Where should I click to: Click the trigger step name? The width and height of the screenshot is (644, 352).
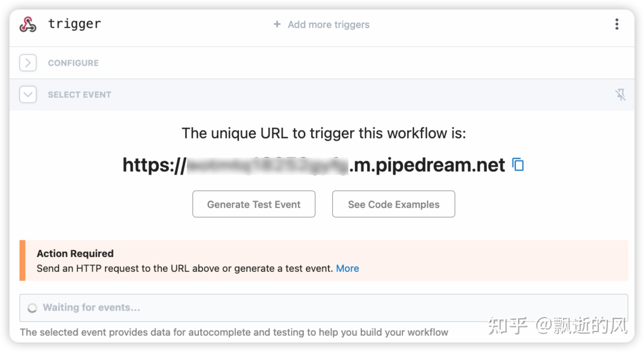point(75,24)
